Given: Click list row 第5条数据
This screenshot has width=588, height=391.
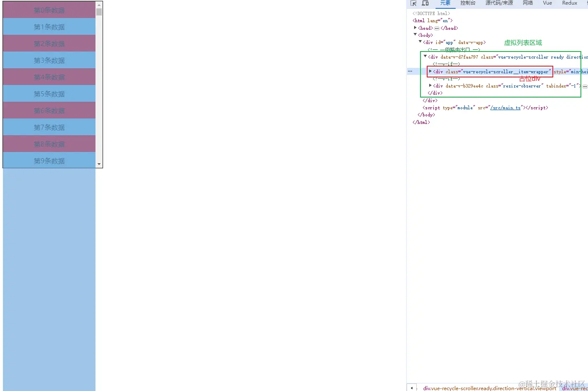Looking at the screenshot, I should (49, 93).
